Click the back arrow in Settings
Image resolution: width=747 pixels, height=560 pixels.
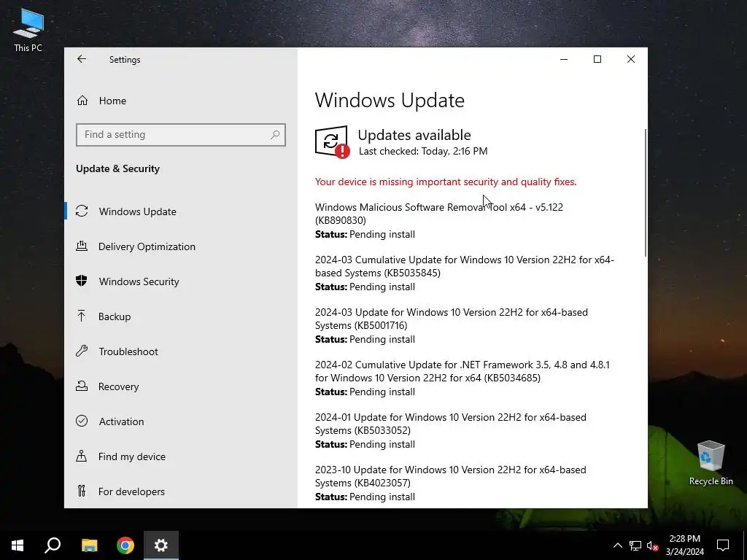(x=82, y=59)
